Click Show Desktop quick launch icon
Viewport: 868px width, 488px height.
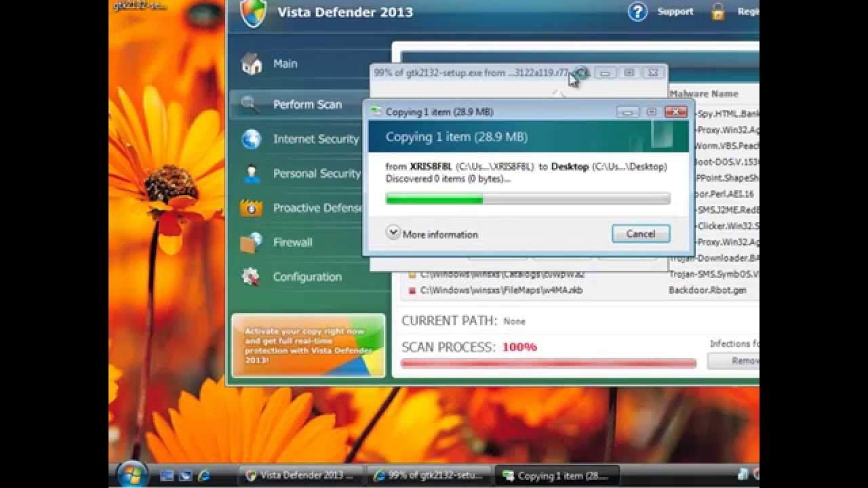(x=167, y=476)
